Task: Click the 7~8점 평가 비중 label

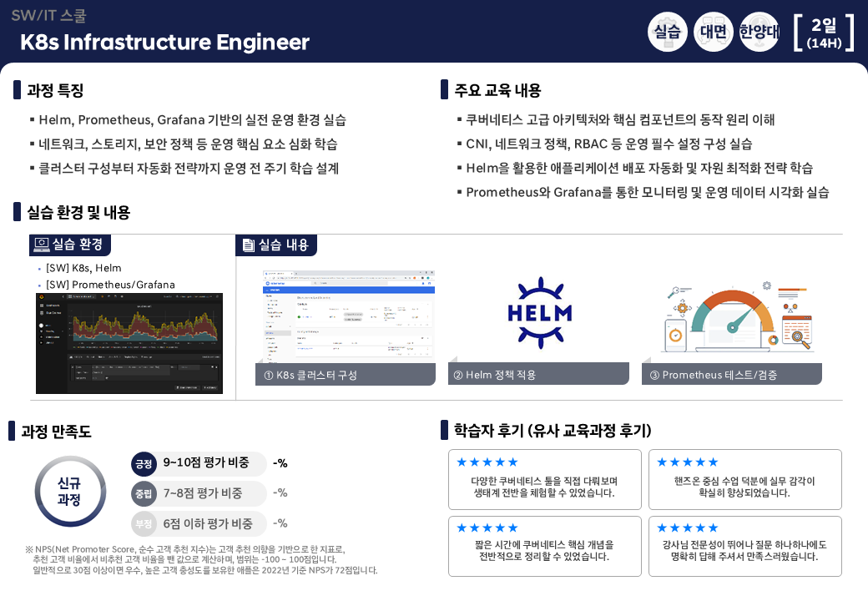Action: click(203, 493)
